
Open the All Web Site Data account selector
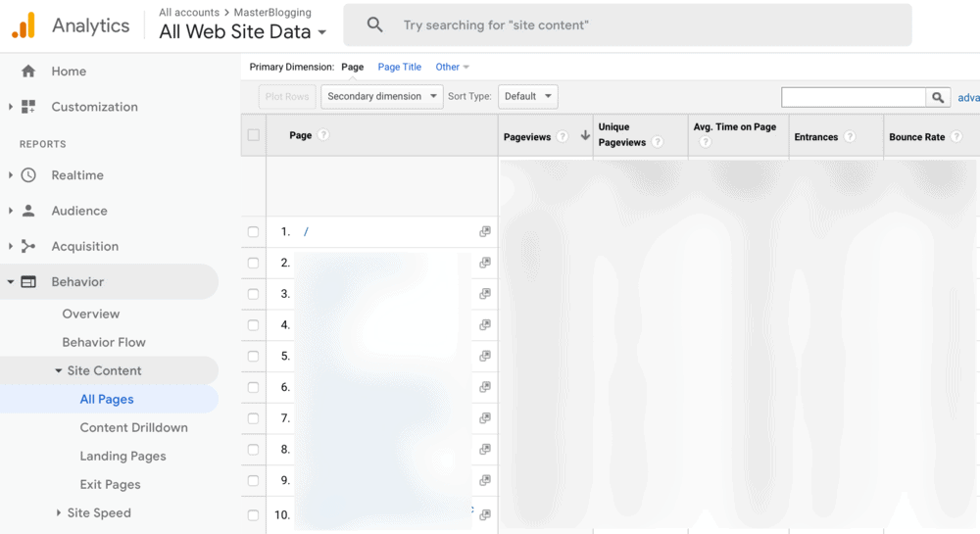(x=242, y=32)
